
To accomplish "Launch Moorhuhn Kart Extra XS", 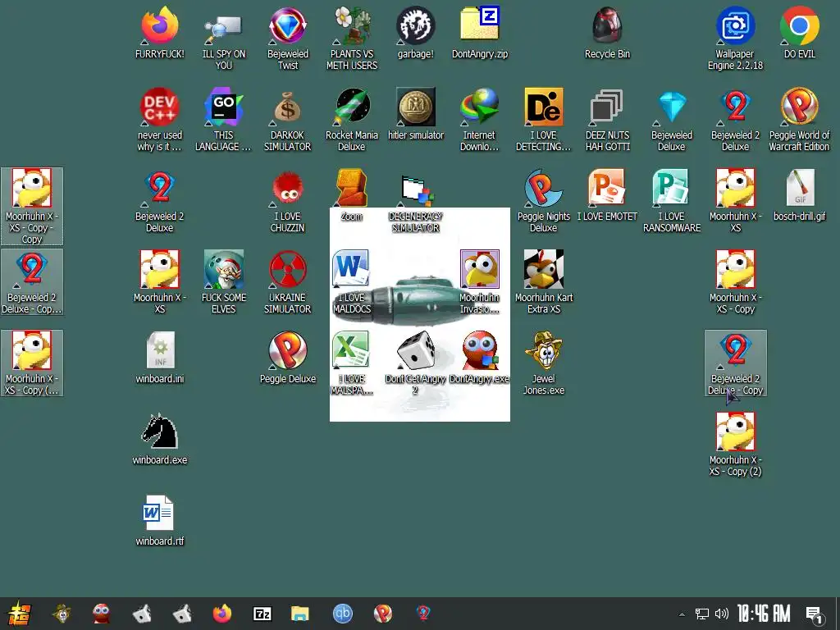I will [x=544, y=282].
